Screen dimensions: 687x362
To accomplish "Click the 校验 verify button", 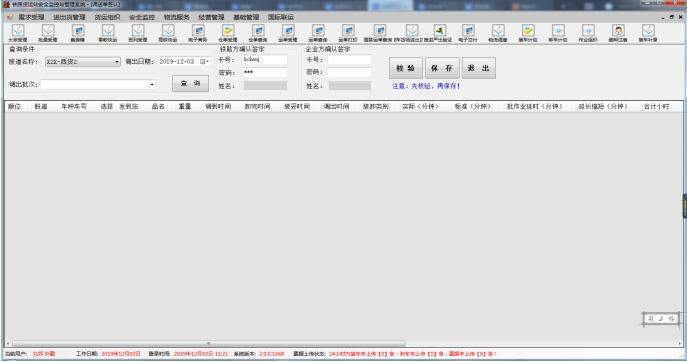I will [406, 68].
